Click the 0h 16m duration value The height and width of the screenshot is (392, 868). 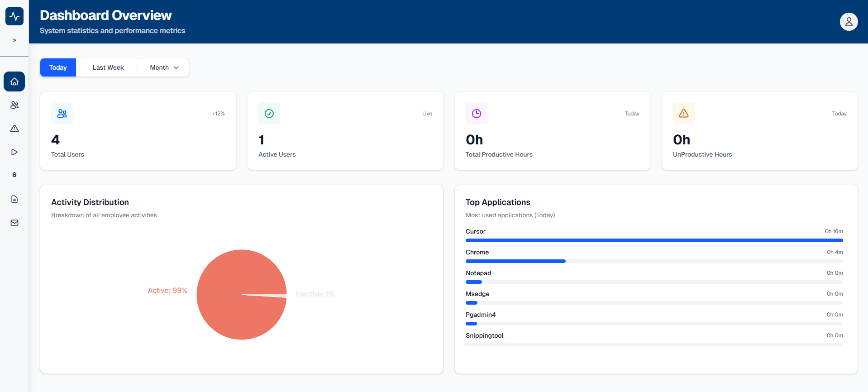pyautogui.click(x=834, y=231)
